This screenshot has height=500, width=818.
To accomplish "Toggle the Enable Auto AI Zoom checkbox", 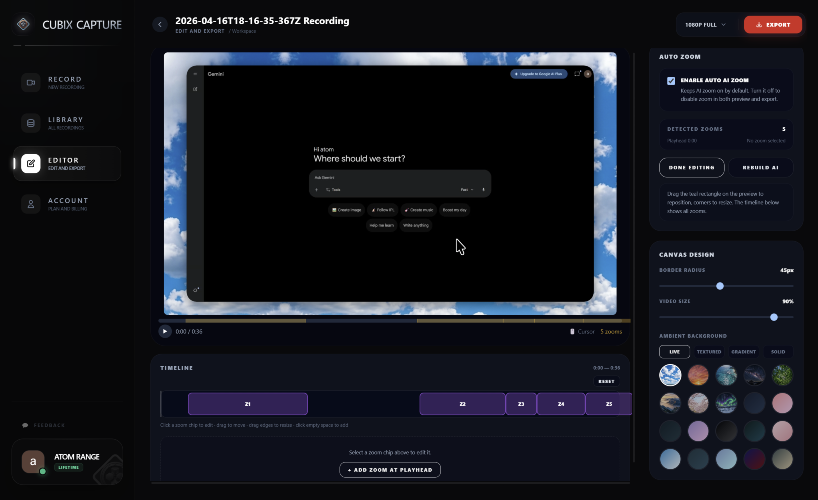I will pyautogui.click(x=671, y=81).
